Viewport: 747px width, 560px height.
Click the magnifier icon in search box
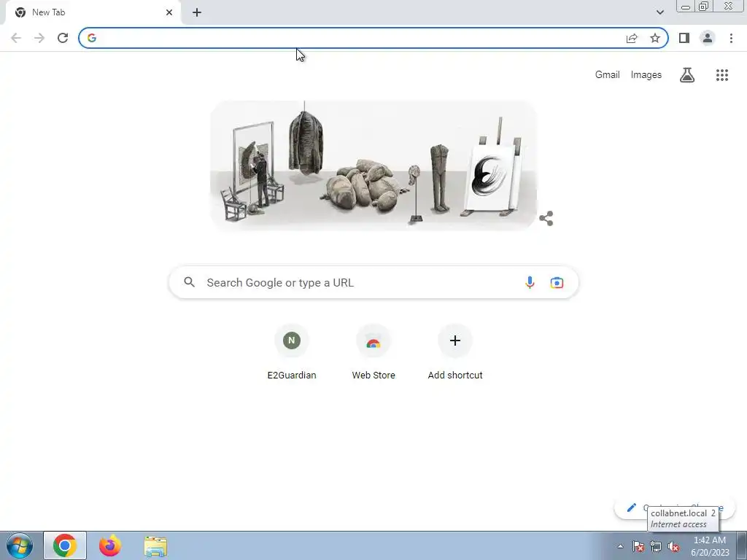(x=189, y=282)
